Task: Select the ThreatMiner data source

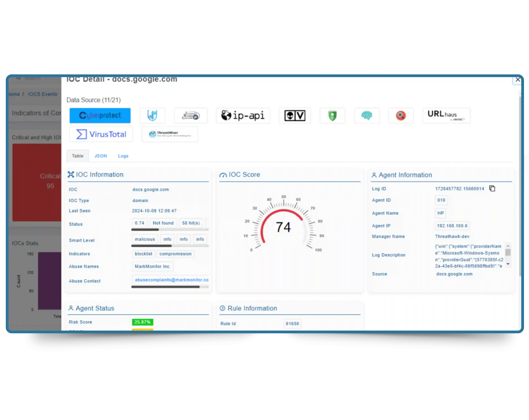Action: point(169,134)
